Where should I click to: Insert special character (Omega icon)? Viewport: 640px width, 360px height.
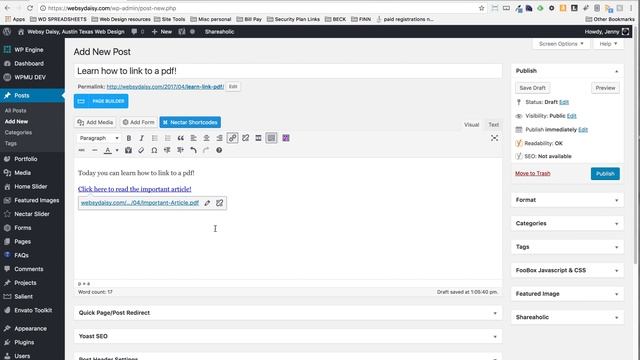point(154,150)
